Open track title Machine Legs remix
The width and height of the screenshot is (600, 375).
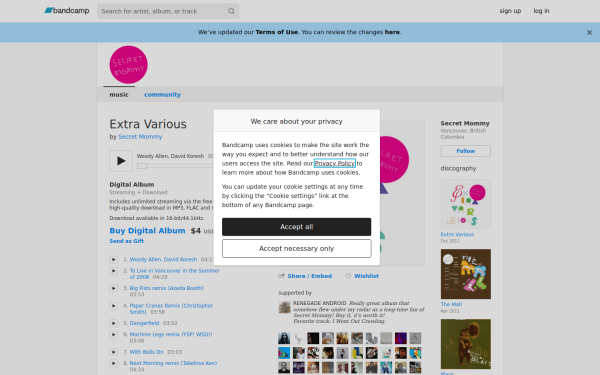(171, 334)
